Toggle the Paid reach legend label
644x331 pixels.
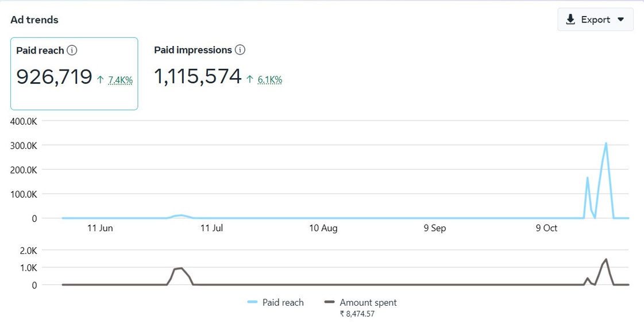point(283,302)
